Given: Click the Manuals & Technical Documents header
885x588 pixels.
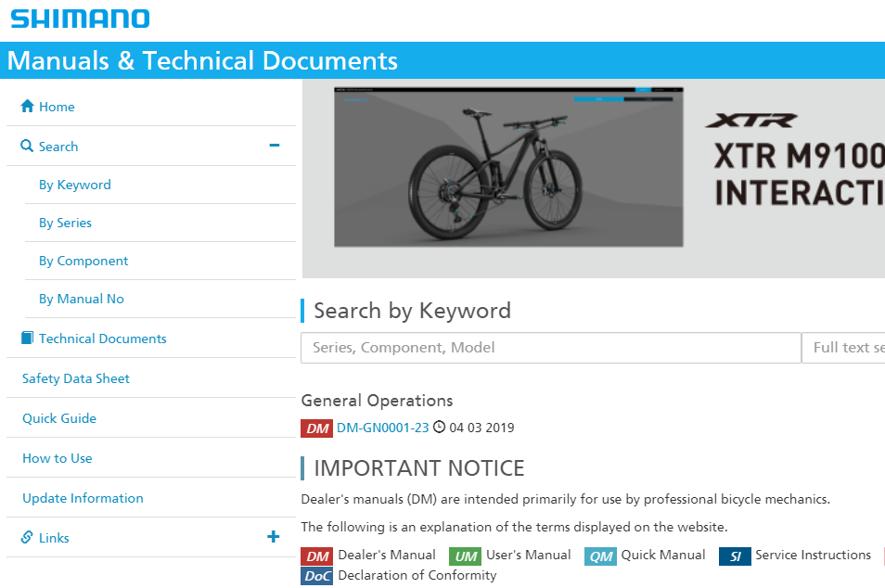Looking at the screenshot, I should (x=202, y=60).
